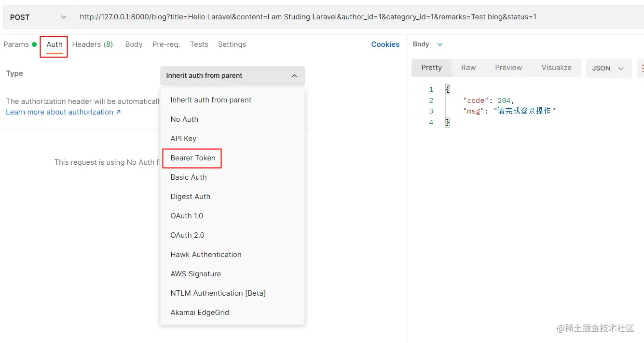
Task: Click the Cookies link
Action: pos(385,44)
